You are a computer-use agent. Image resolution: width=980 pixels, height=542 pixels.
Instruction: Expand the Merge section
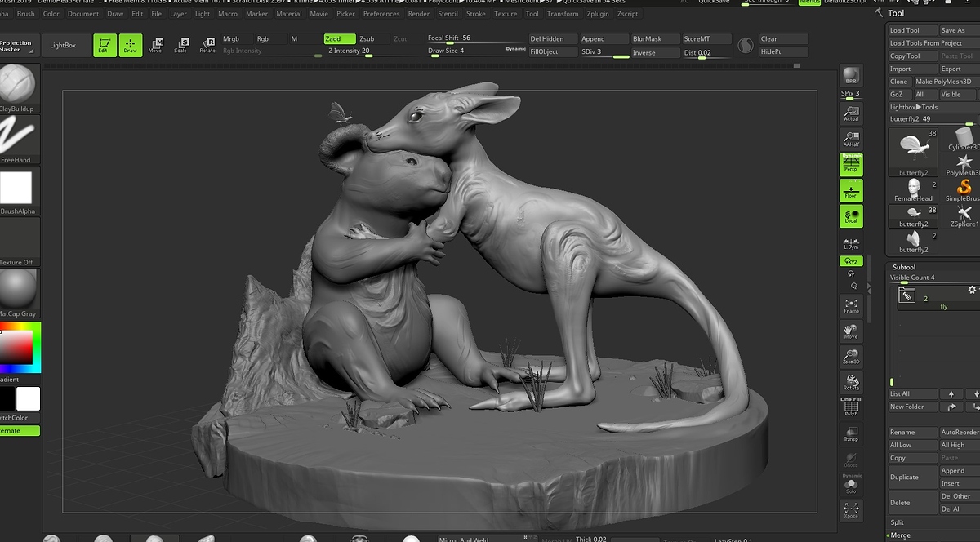900,535
